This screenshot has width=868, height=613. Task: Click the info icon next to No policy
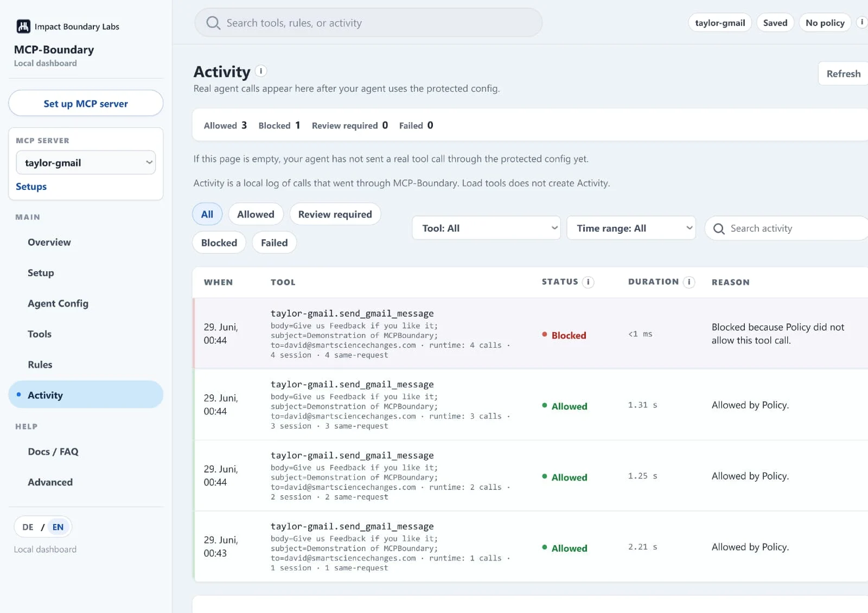pos(861,22)
